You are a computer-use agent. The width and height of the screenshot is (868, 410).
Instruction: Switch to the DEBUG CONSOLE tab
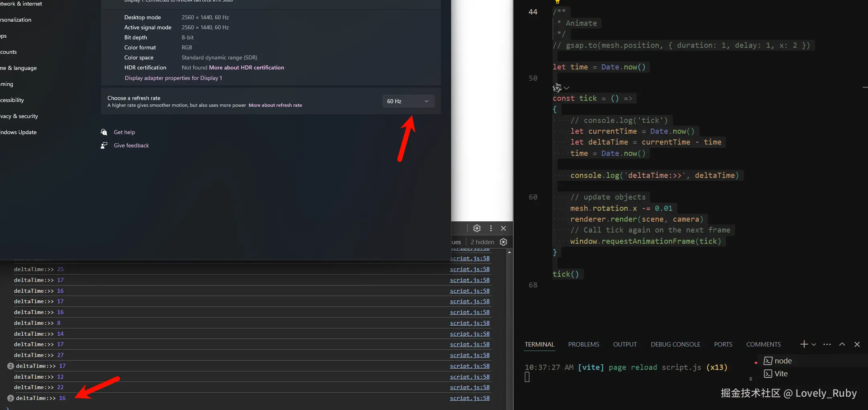click(x=675, y=345)
